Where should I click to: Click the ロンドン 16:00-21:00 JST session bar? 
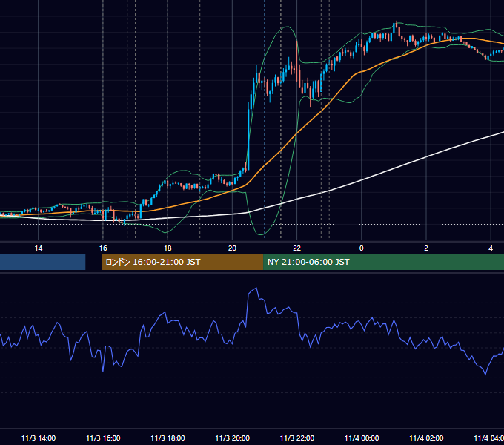(x=182, y=262)
